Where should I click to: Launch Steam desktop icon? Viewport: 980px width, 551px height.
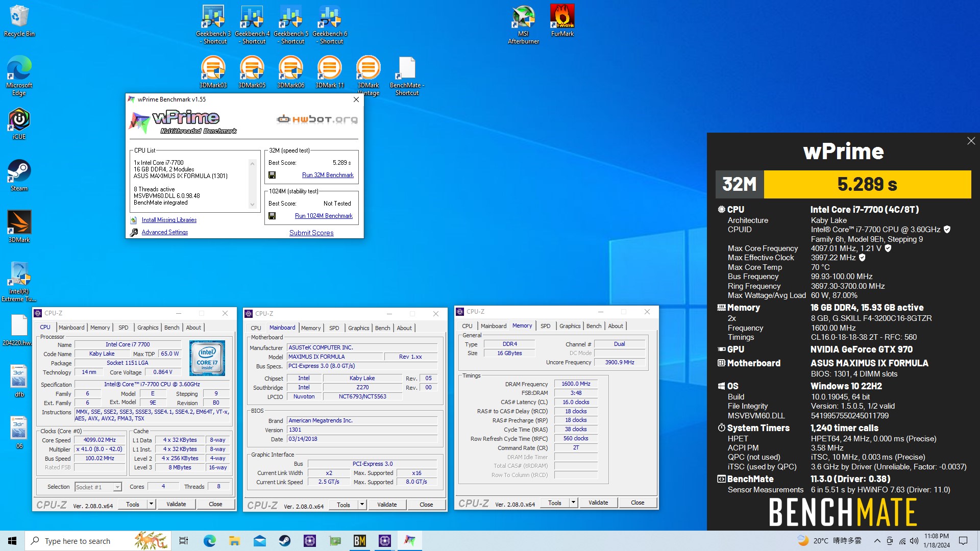pyautogui.click(x=19, y=175)
